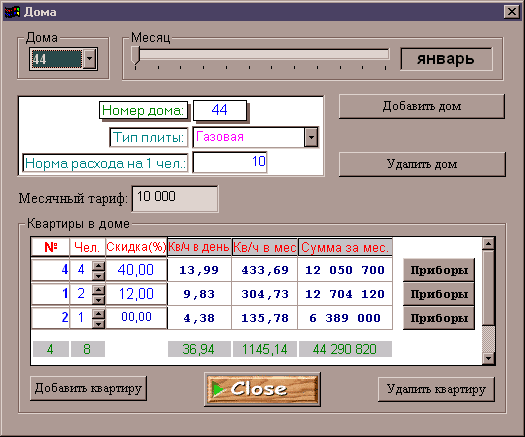Click the month slider thumb
The width and height of the screenshot is (525, 437).
click(x=135, y=55)
